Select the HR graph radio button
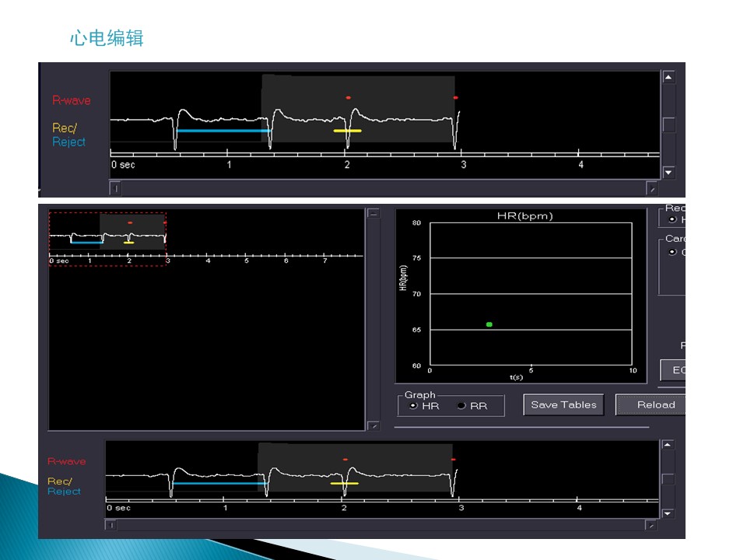The width and height of the screenshot is (747, 560). pos(413,406)
